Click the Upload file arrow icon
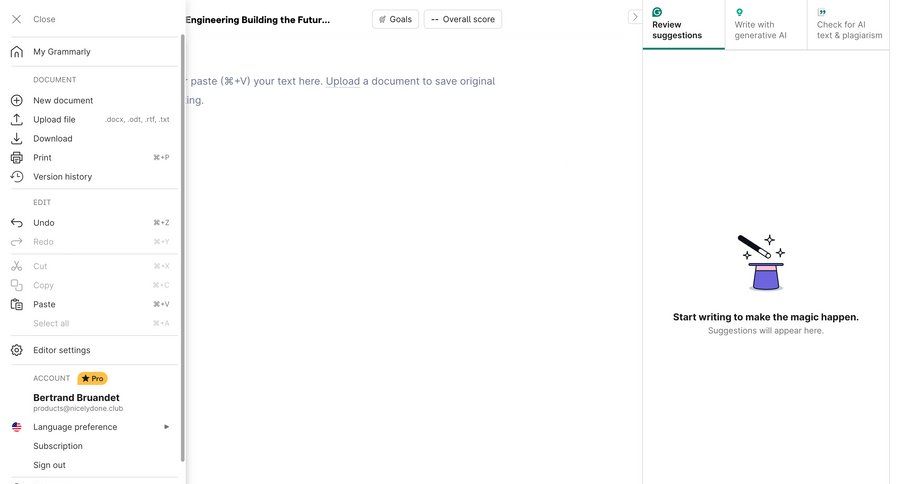This screenshot has height=484, width=900. coord(17,119)
